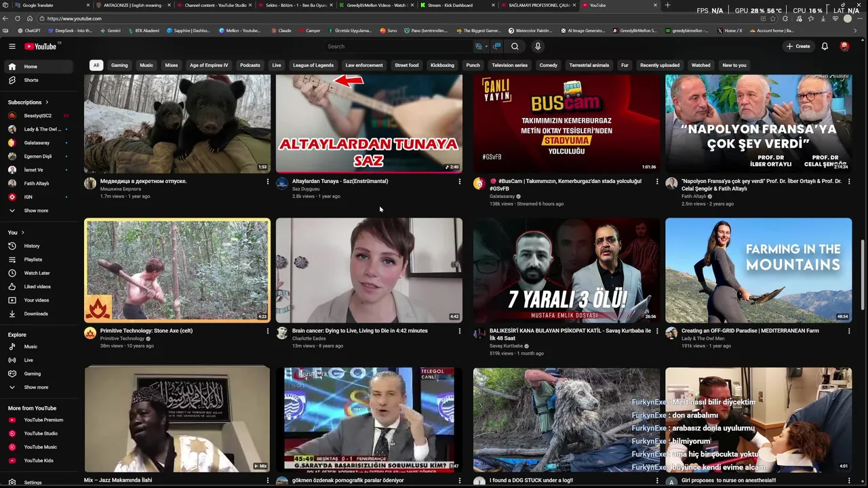Open Farming in the Mountains thumbnail
The width and height of the screenshot is (868, 488).
pos(758,270)
